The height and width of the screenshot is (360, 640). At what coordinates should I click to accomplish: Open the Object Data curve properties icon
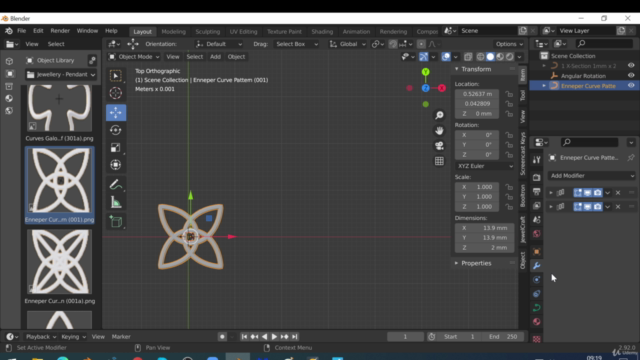click(537, 308)
